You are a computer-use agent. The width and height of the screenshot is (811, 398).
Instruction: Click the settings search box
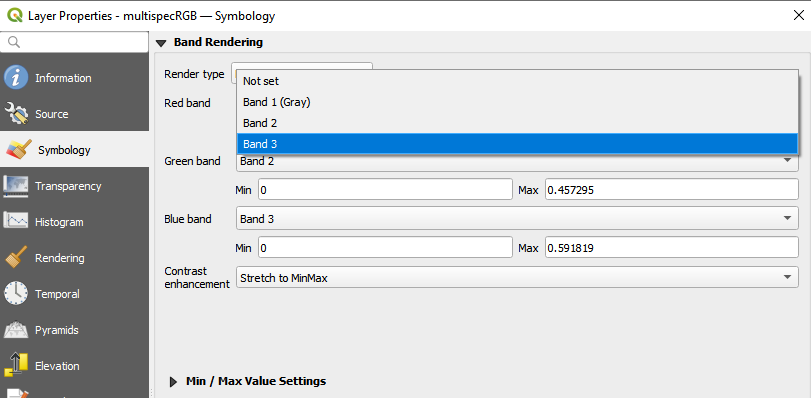click(x=74, y=42)
